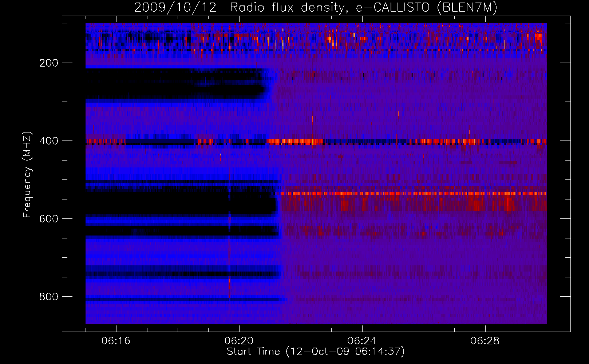
Task: Click the Frequency (MHZ) axis title
Action: (28, 174)
